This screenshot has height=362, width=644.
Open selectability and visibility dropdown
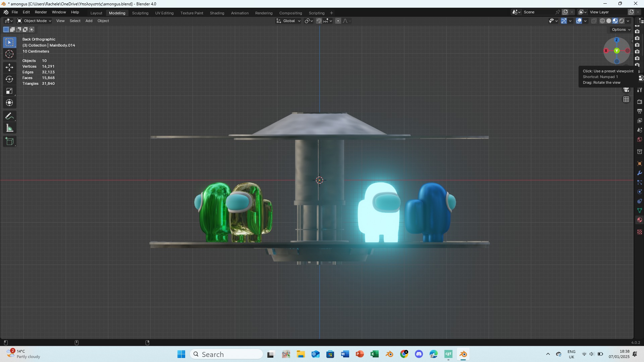tap(553, 21)
